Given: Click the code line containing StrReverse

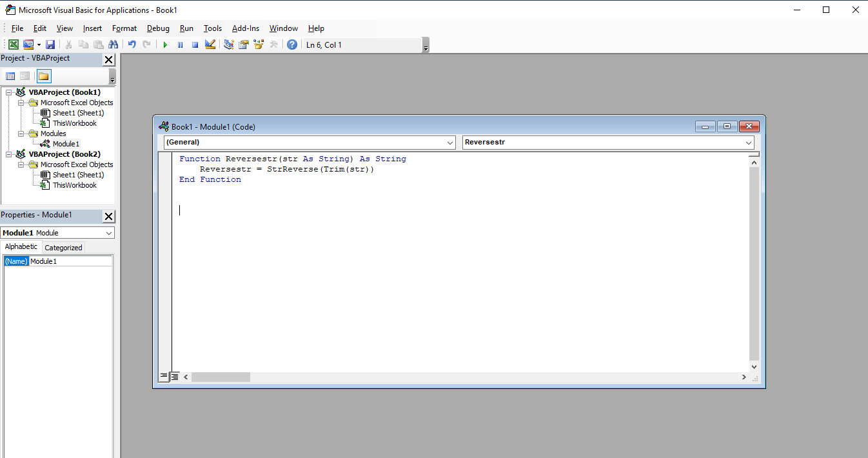Looking at the screenshot, I should click(x=287, y=169).
